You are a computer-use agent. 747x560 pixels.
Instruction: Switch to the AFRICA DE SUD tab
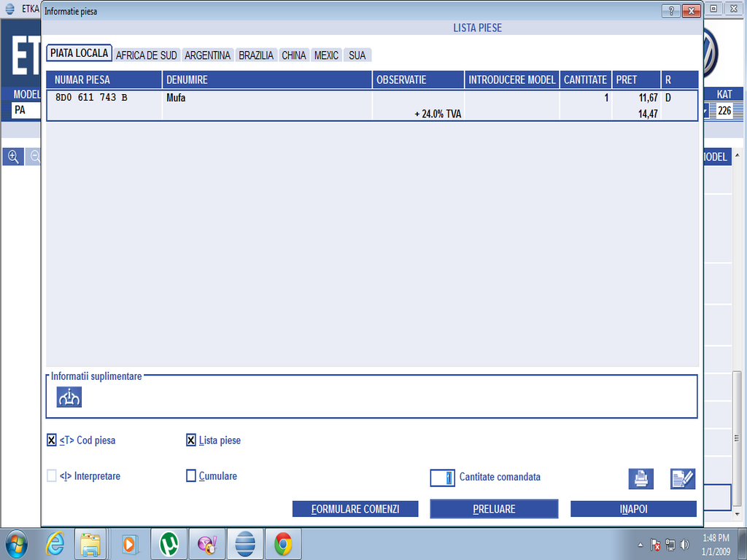tap(146, 55)
